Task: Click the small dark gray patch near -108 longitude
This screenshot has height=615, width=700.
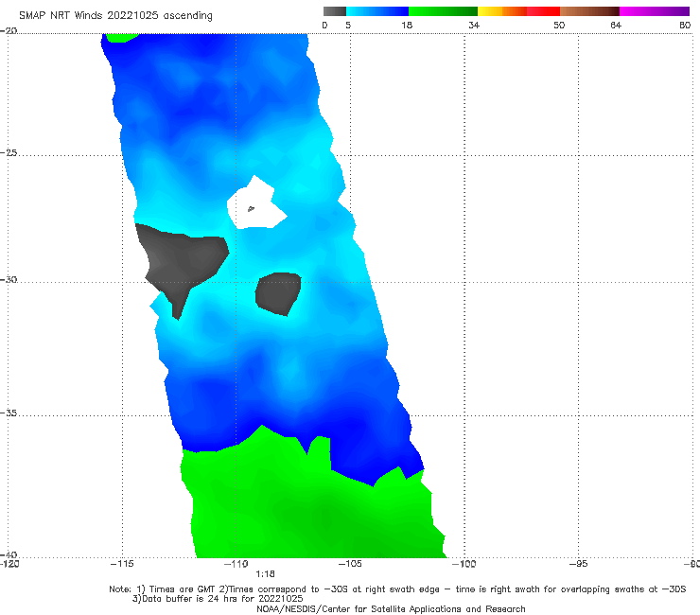Action: tap(278, 293)
